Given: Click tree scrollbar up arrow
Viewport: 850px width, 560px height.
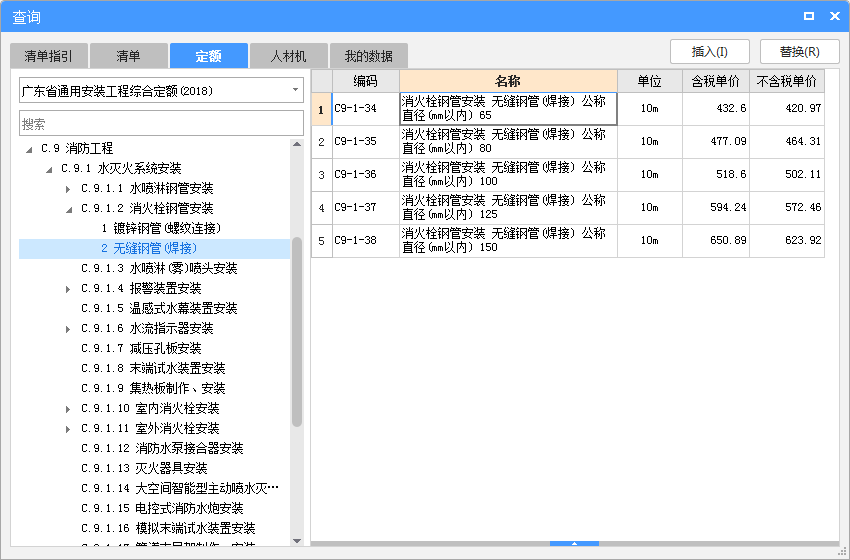Looking at the screenshot, I should [297, 144].
